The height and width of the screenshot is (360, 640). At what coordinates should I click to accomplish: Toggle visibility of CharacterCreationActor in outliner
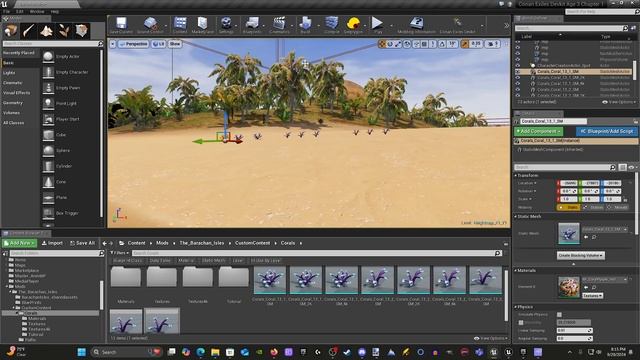coord(518,65)
